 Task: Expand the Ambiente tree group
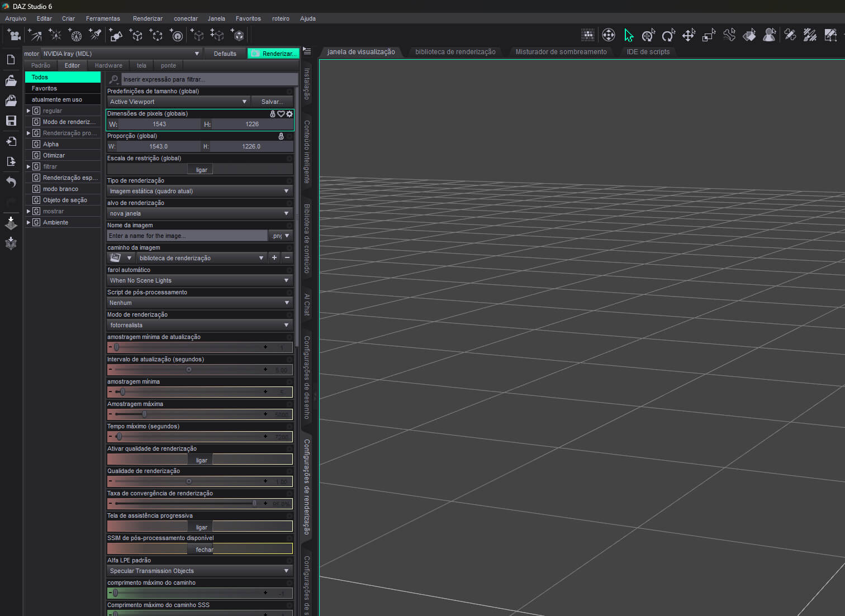pos(29,222)
